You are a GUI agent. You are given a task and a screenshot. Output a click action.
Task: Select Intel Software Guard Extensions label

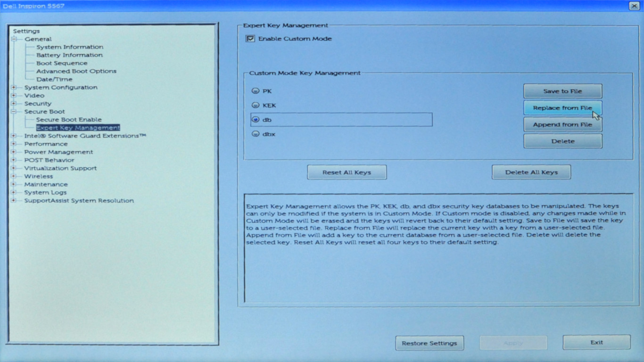click(x=85, y=136)
